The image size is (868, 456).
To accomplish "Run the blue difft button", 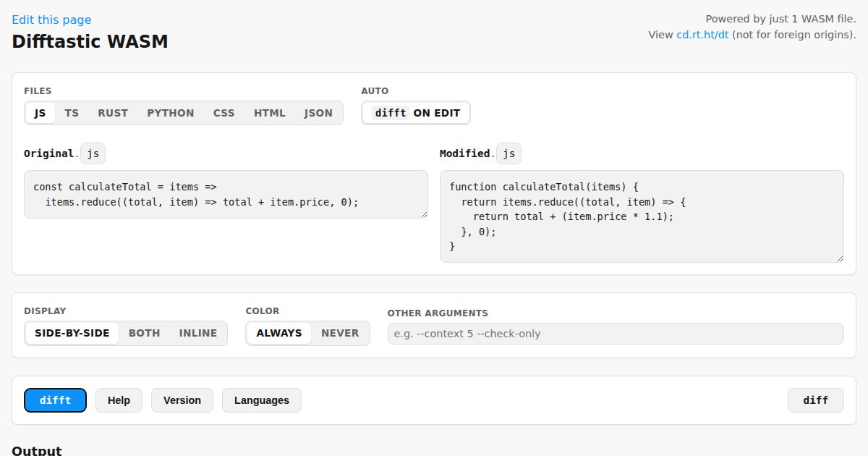I will 55,400.
